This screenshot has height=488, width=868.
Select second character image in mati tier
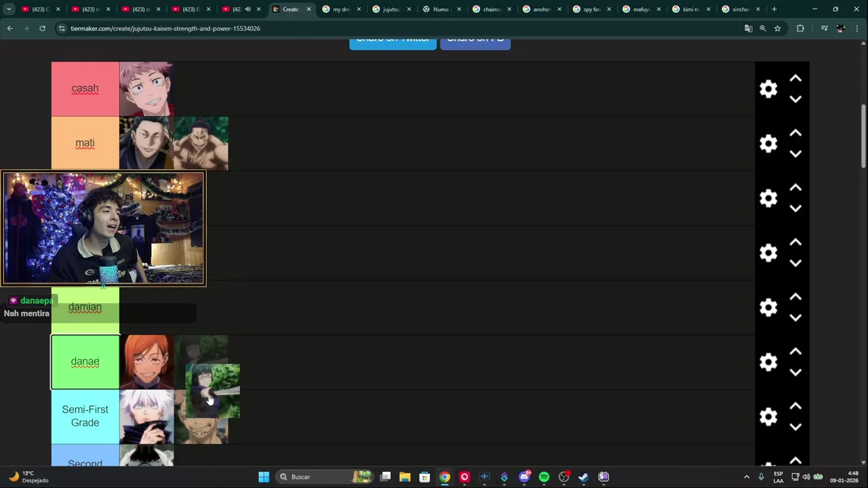[201, 144]
